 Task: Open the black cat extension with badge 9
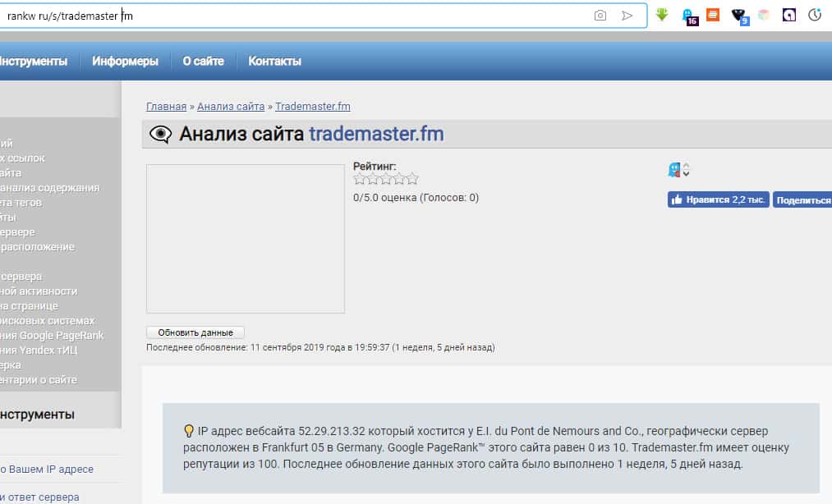click(739, 16)
